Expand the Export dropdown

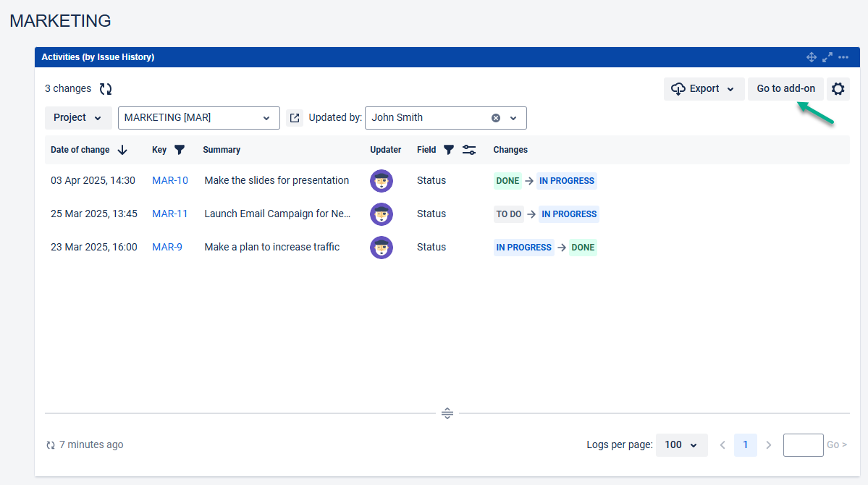(x=704, y=89)
